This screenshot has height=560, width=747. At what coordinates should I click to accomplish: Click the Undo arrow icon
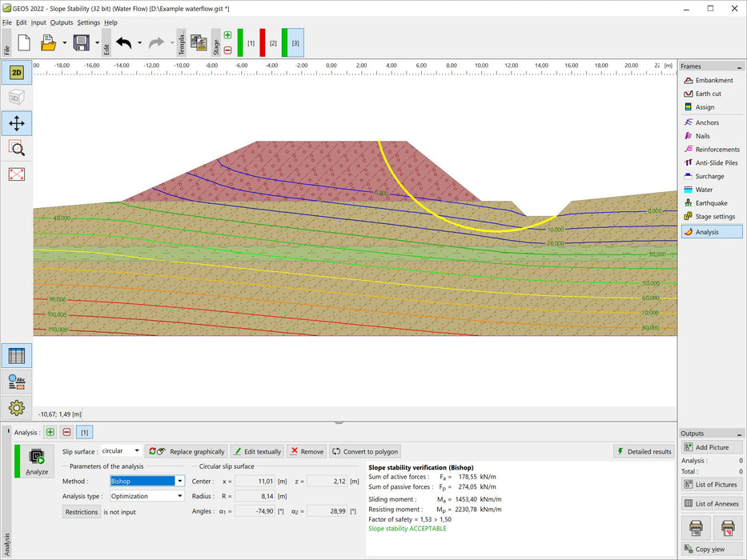coord(123,42)
